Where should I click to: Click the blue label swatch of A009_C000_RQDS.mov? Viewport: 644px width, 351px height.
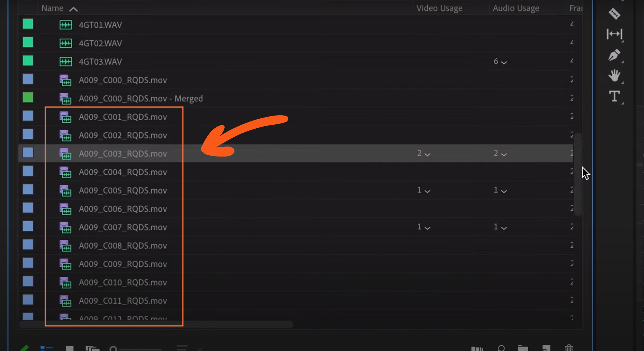28,79
